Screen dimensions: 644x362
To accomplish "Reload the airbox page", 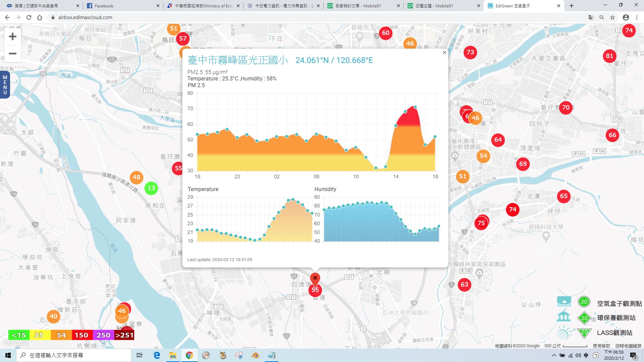I will click(x=29, y=17).
